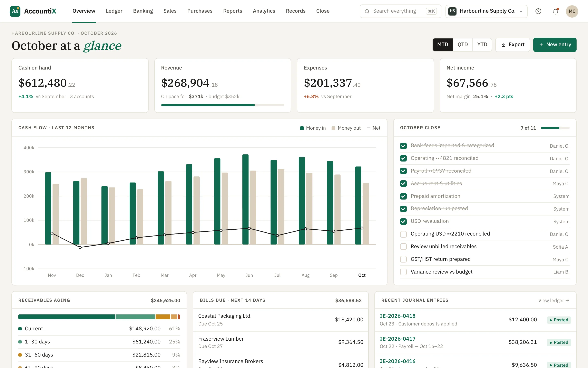This screenshot has width=588, height=368.
Task: Uncheck Operating ••4821 reconciled task
Action: [x=403, y=158]
